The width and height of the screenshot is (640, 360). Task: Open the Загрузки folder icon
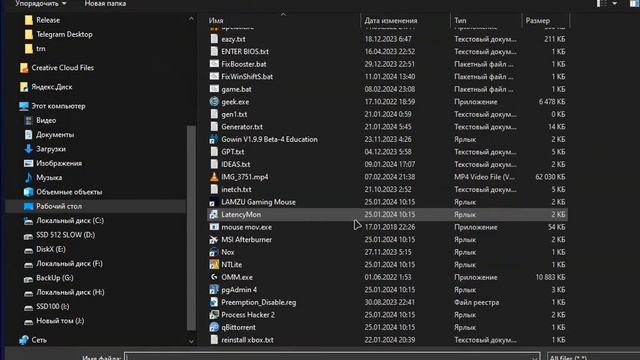tap(29, 149)
